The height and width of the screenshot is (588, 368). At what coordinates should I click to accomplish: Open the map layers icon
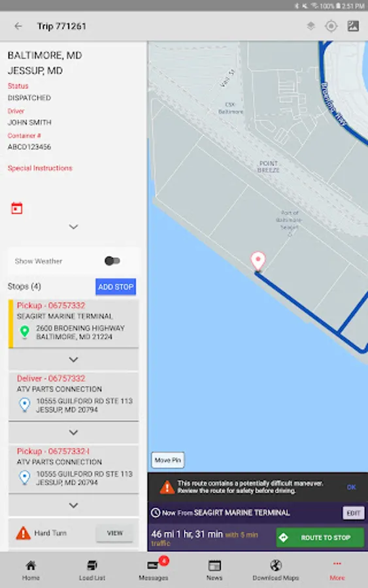[x=310, y=26]
